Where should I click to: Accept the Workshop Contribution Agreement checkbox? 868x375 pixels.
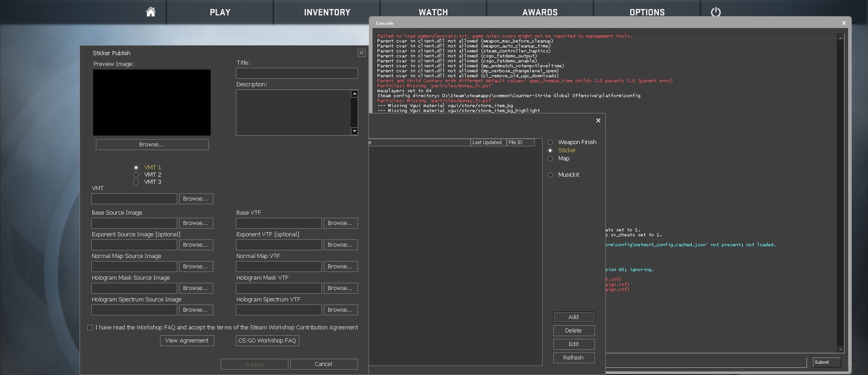click(x=90, y=328)
